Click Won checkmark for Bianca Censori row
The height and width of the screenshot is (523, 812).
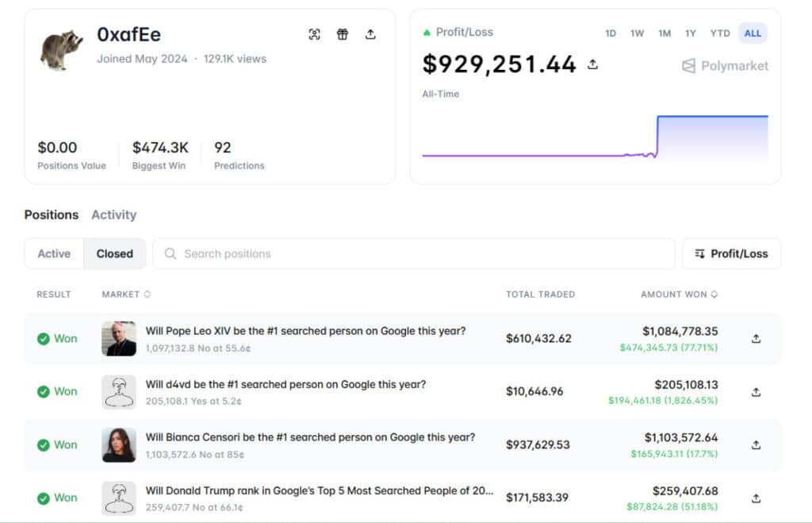point(44,445)
